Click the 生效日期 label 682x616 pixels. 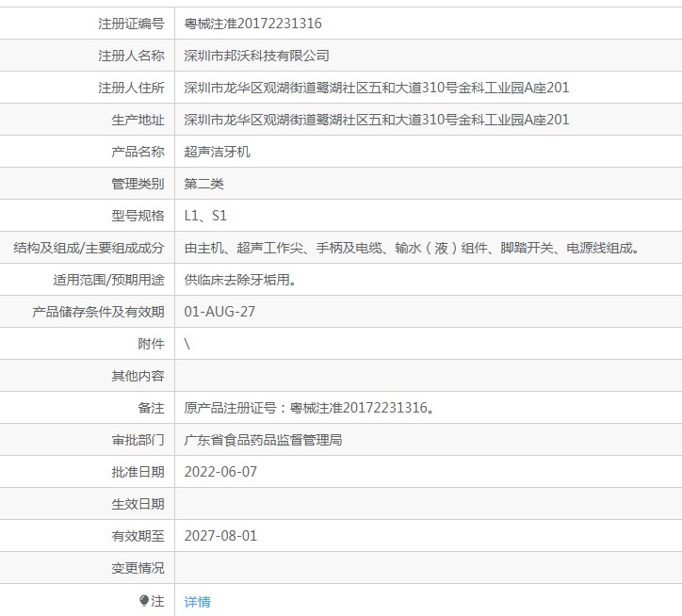pyautogui.click(x=138, y=504)
